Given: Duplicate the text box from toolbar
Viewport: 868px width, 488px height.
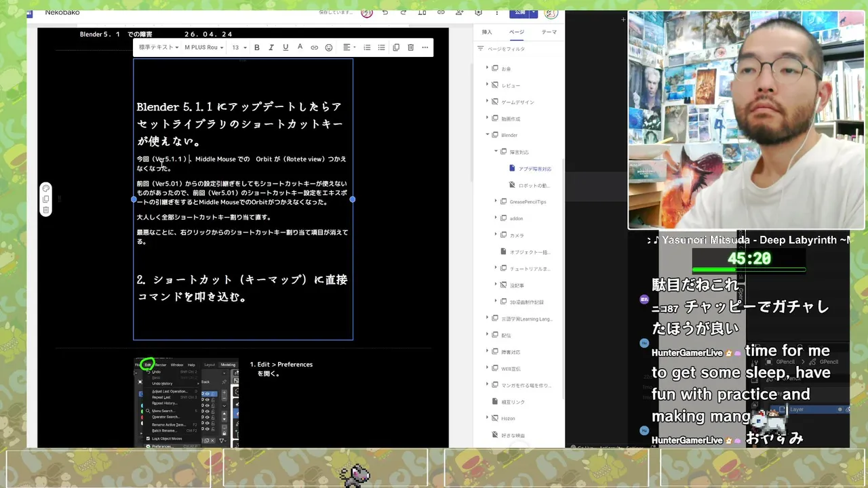Looking at the screenshot, I should click(396, 47).
